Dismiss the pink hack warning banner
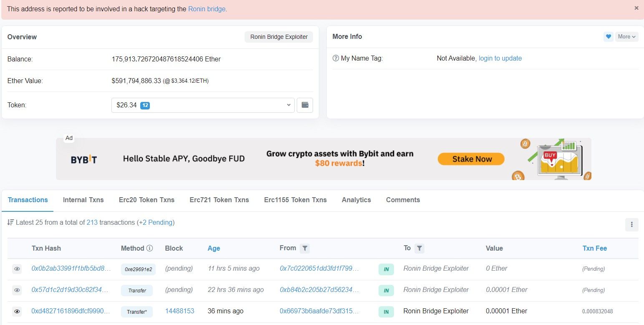 point(636,8)
